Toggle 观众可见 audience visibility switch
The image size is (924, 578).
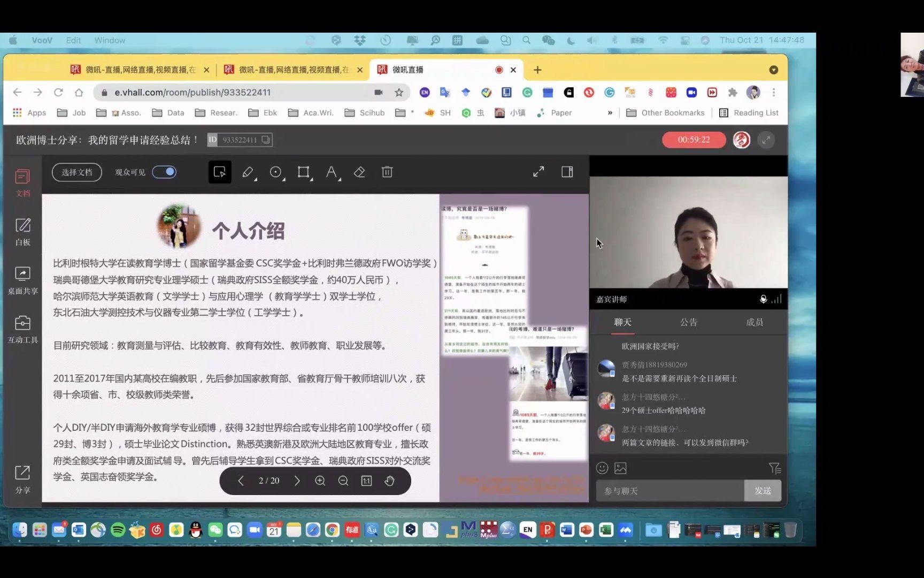pyautogui.click(x=164, y=172)
